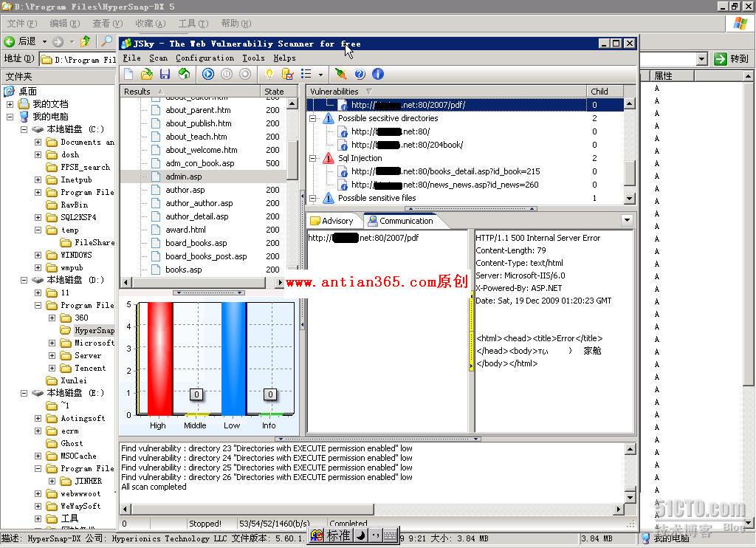Select award.html in the Results list

[x=185, y=230]
